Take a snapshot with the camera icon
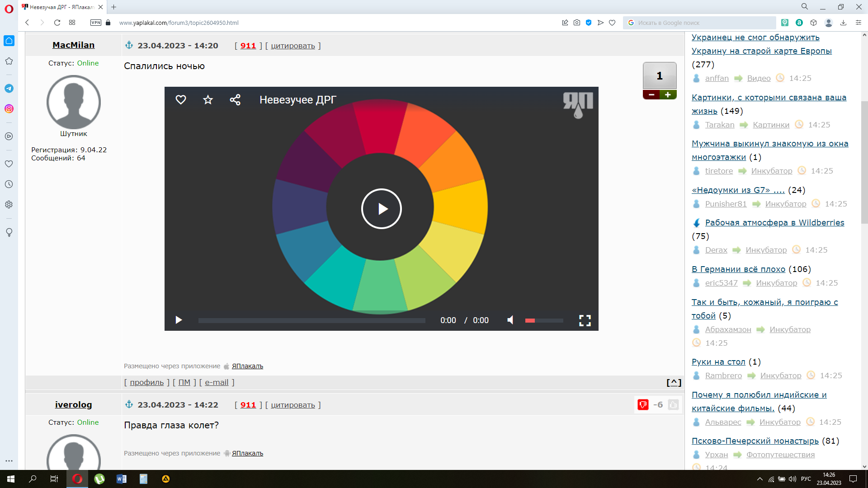 tap(577, 23)
